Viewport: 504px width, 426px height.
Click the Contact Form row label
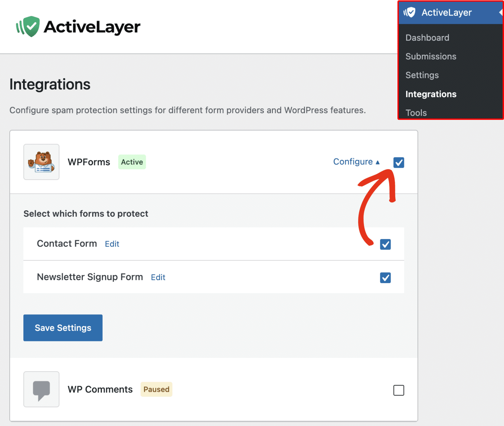[x=67, y=243]
